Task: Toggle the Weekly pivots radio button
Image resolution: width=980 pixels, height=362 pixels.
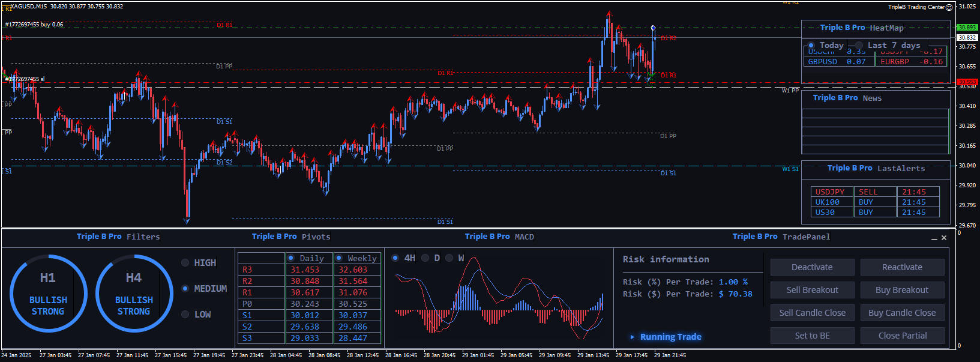Action: (x=339, y=258)
